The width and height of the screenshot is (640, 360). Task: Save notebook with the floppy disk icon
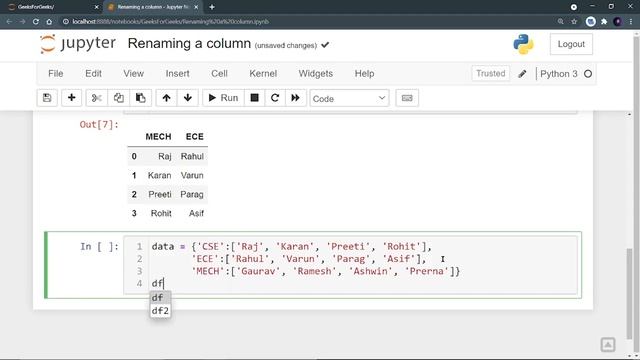tap(47, 98)
